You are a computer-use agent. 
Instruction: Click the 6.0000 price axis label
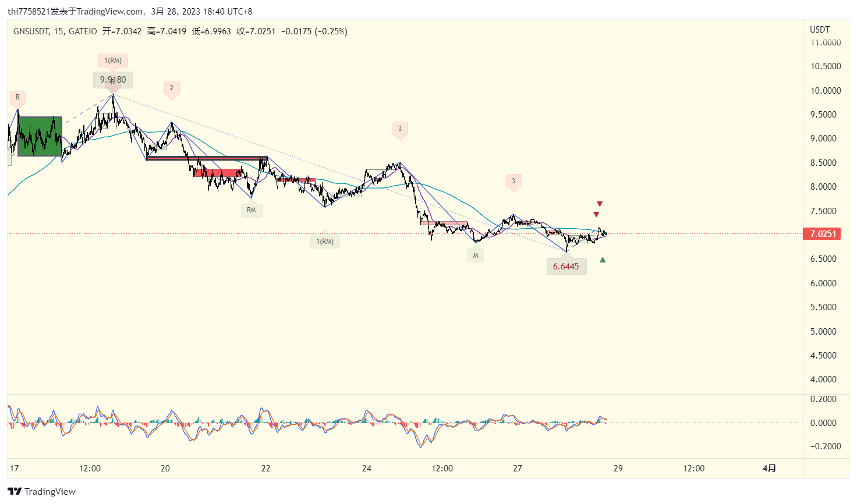(x=823, y=283)
